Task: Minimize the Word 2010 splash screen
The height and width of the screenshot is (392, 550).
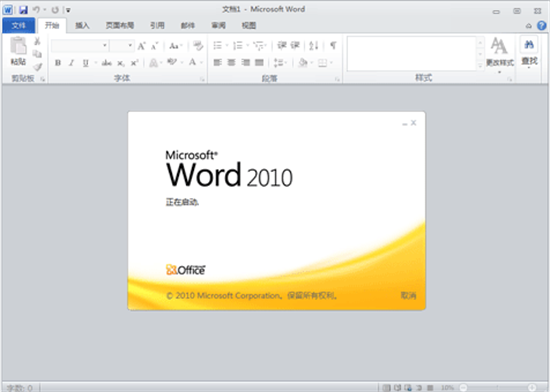Action: pos(404,123)
